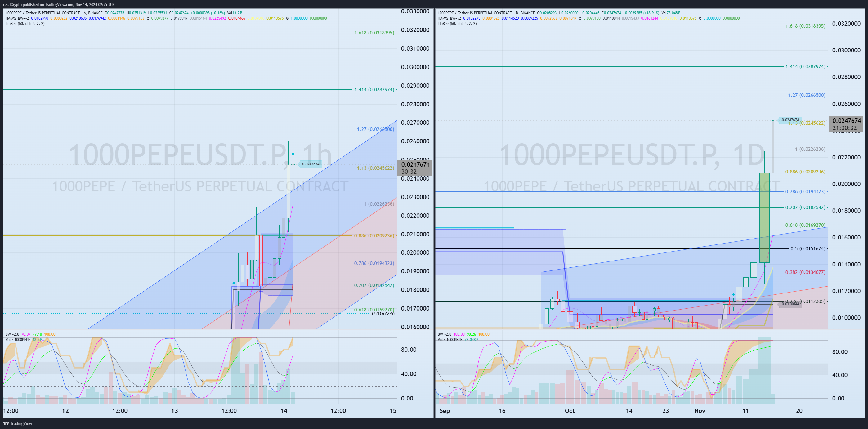This screenshot has height=429, width=868.
Task: Click the current price tag 0.0247674 with 21:30:32 countdown
Action: tap(846, 124)
